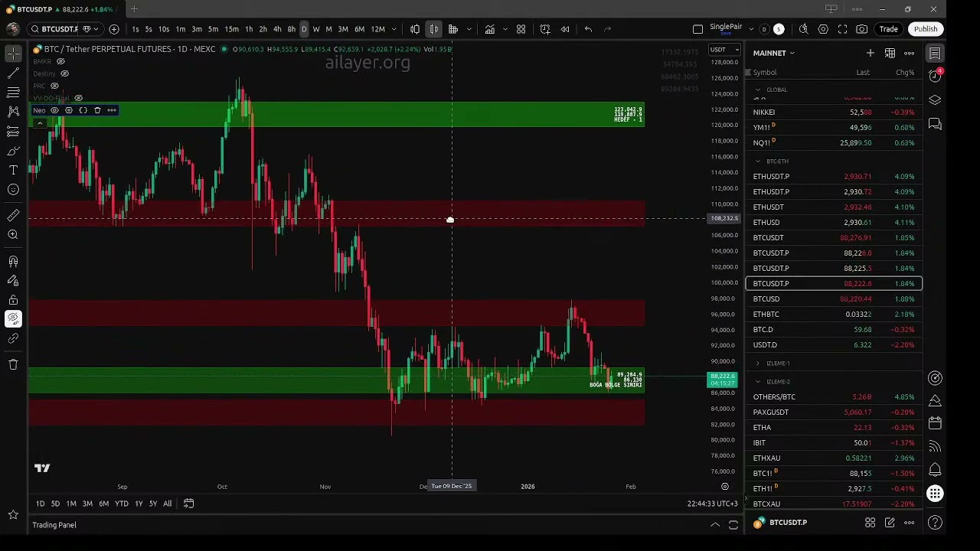The image size is (980, 551).
Task: Click the Publish button
Action: [x=926, y=29]
